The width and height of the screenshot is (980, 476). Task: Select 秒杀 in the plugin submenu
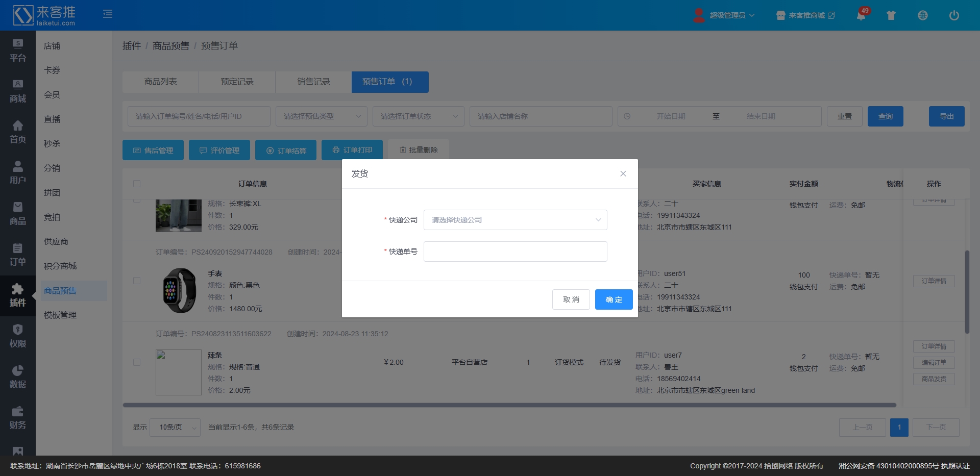coord(52,144)
